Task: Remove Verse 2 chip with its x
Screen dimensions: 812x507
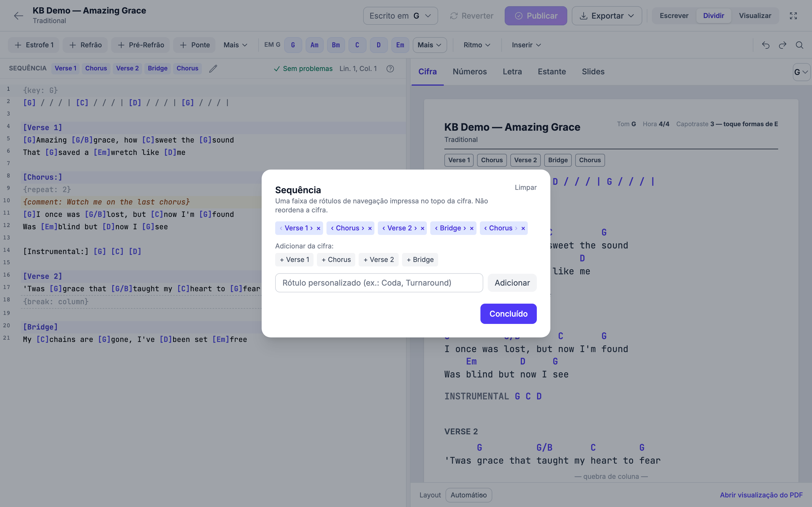Action: (x=422, y=228)
